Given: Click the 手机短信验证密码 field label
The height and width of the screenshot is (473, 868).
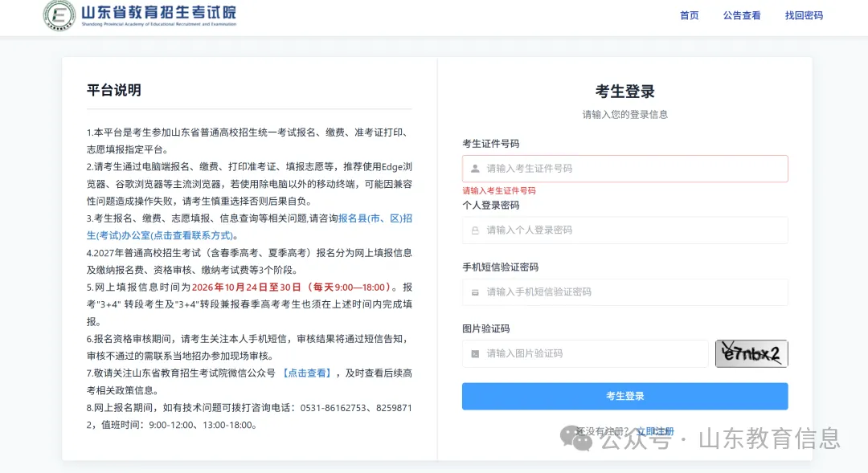Looking at the screenshot, I should tap(501, 267).
